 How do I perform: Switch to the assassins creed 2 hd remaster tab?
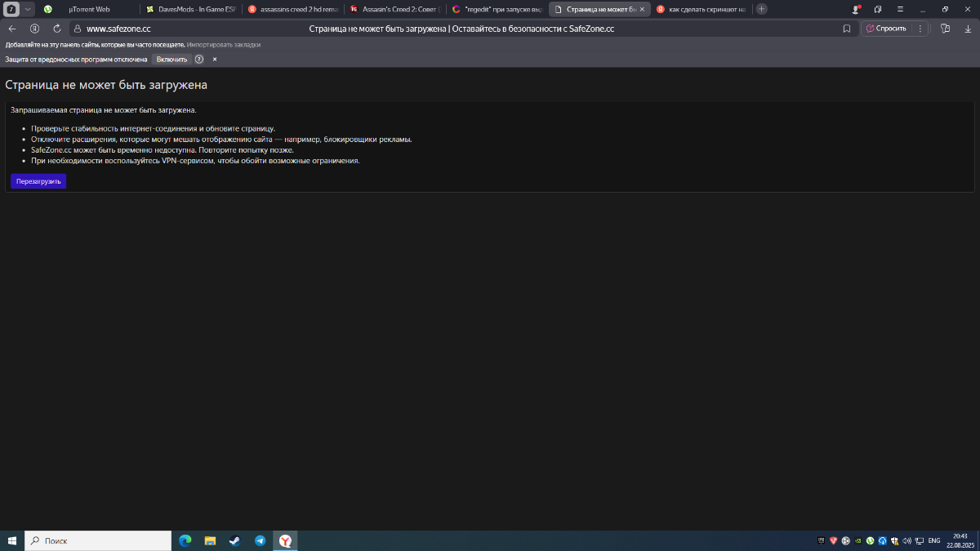(294, 9)
